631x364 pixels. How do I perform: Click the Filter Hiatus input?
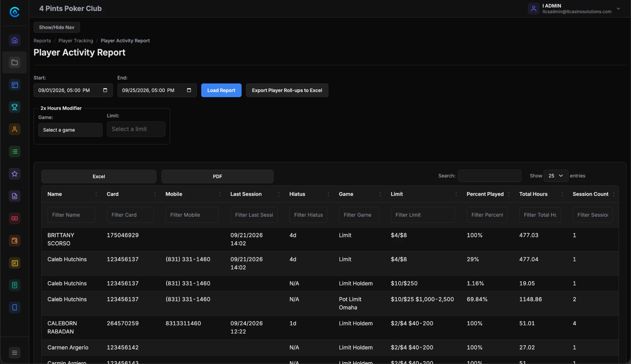[309, 215]
